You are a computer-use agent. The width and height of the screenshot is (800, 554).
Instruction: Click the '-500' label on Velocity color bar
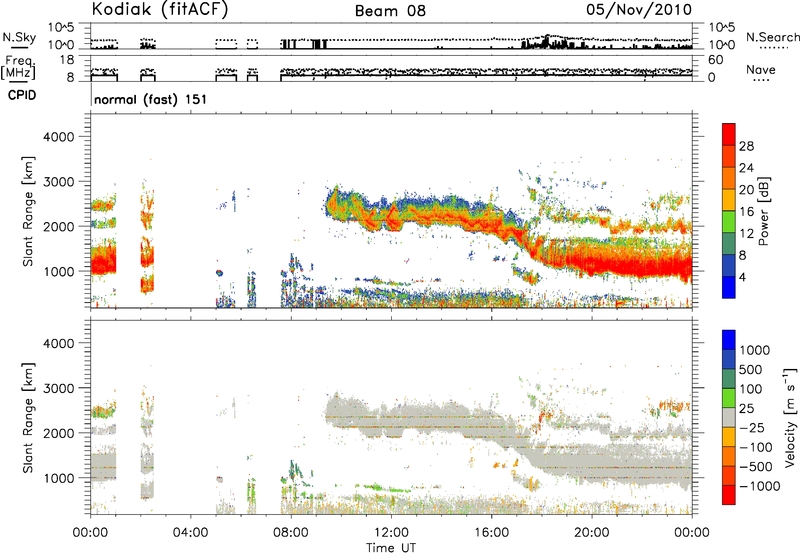(x=755, y=467)
